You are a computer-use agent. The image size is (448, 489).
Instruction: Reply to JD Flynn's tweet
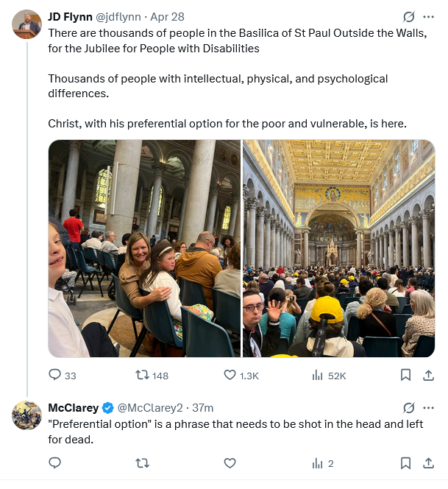point(55,375)
